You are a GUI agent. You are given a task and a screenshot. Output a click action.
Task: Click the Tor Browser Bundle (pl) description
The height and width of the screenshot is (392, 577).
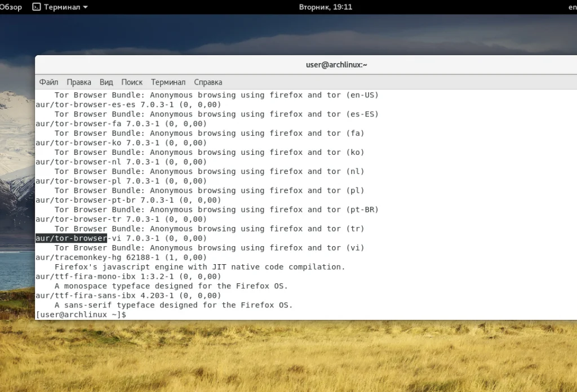(x=210, y=190)
